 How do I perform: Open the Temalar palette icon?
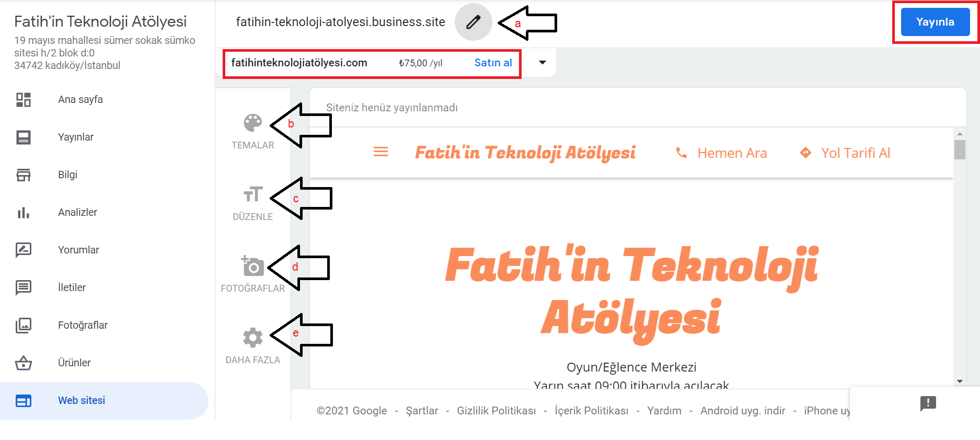pos(253,123)
